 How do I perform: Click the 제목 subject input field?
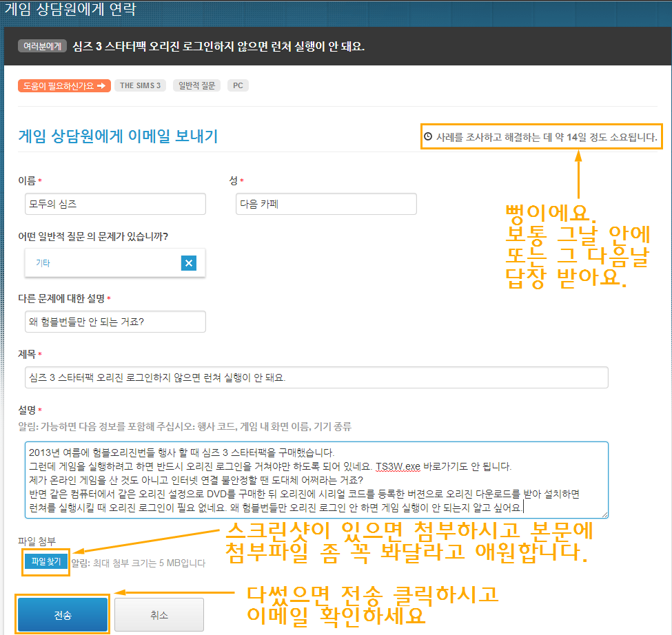coord(316,377)
